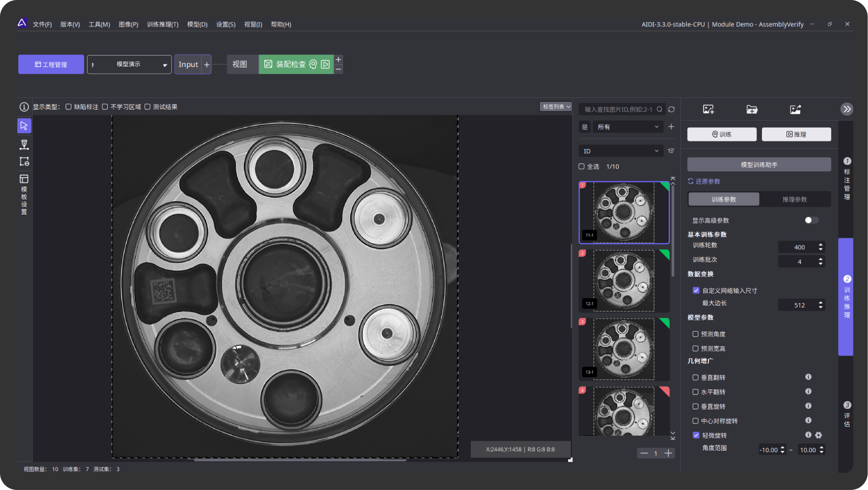Collapse right panel with double-arrow icon

click(846, 110)
